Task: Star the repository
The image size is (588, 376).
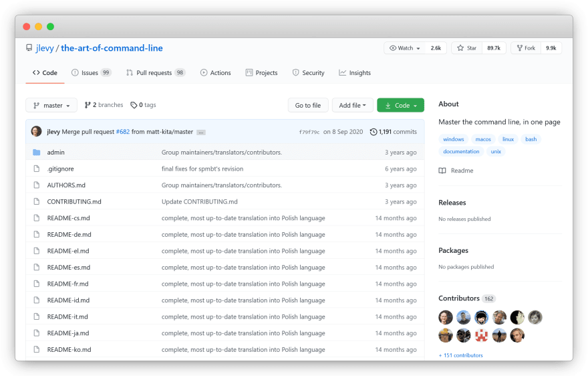Action: pyautogui.click(x=467, y=48)
